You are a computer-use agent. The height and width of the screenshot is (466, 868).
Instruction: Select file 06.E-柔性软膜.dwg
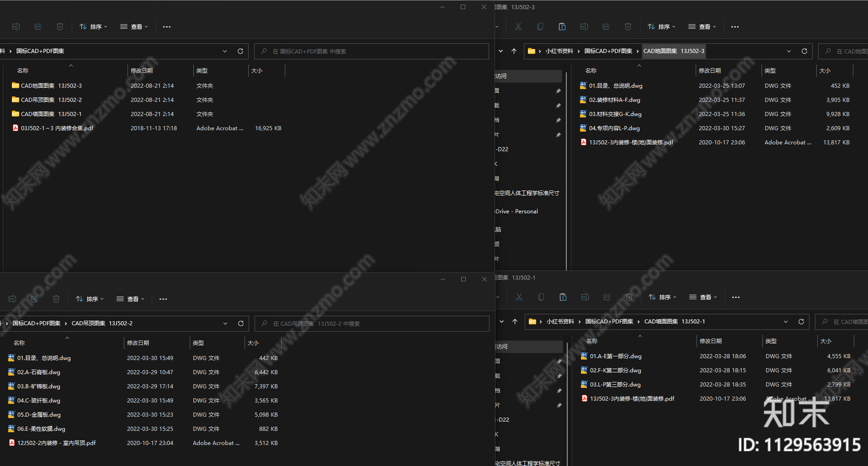coord(37,429)
